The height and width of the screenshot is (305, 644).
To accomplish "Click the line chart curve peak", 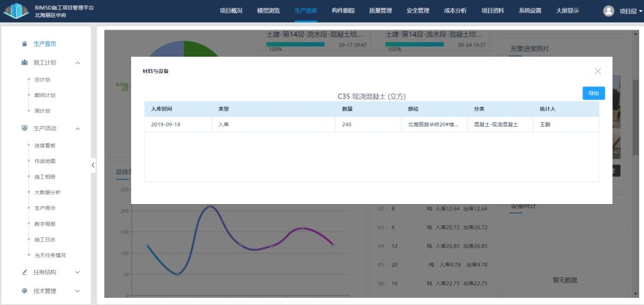I will pos(210,207).
